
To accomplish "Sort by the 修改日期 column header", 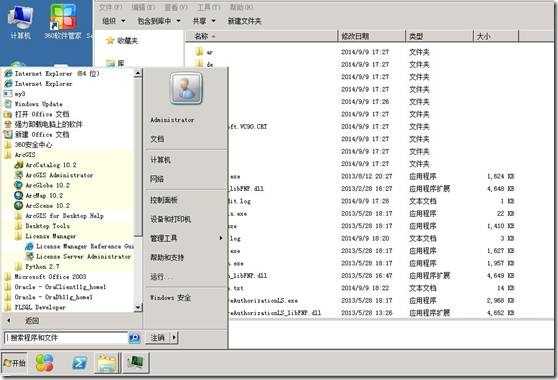I will [371, 36].
